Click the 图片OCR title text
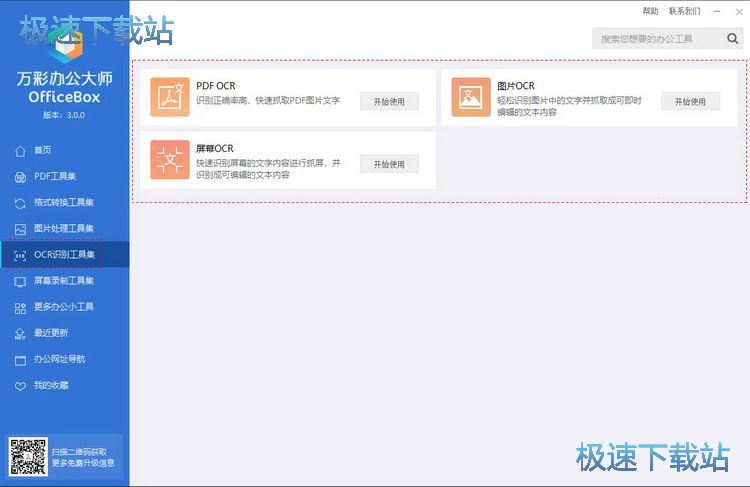The height and width of the screenshot is (487, 750). 516,86
